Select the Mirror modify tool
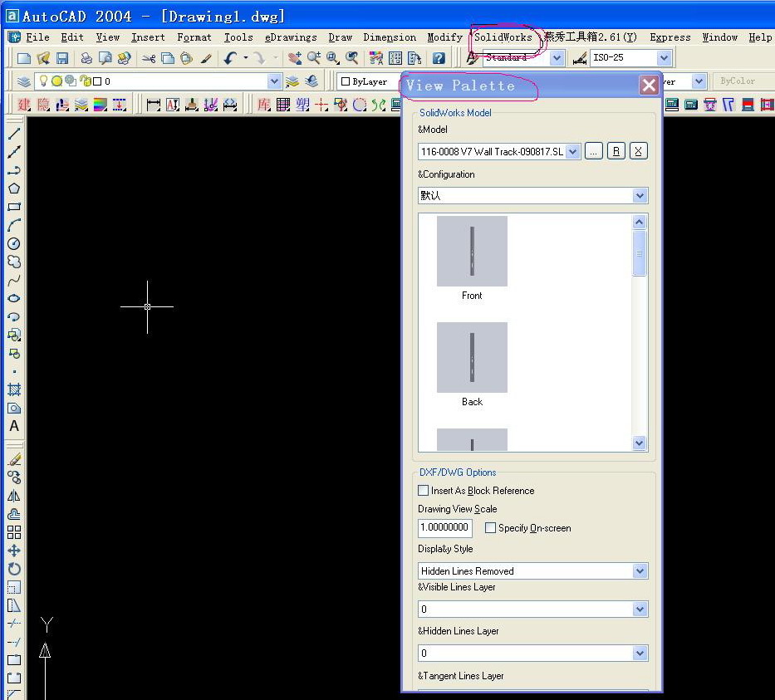The image size is (775, 700). pyautogui.click(x=14, y=496)
